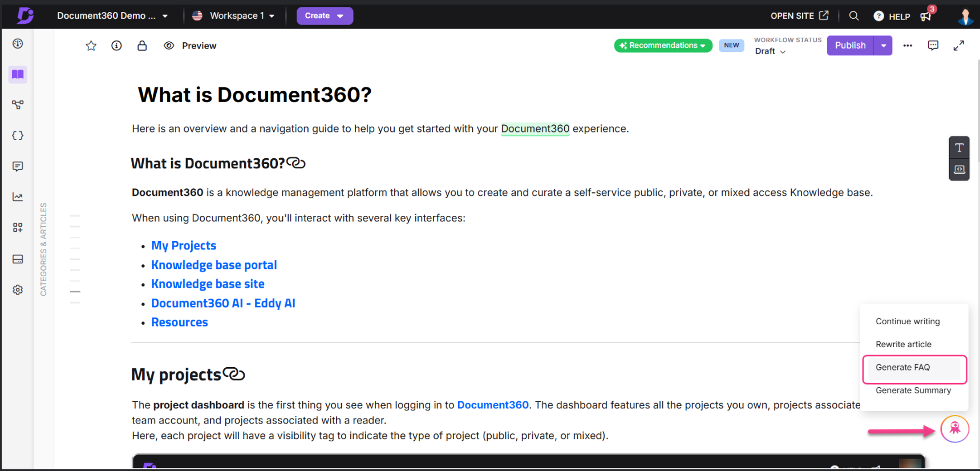The image size is (980, 471).
Task: Select Generate FAQ from AI menu
Action: (x=914, y=368)
